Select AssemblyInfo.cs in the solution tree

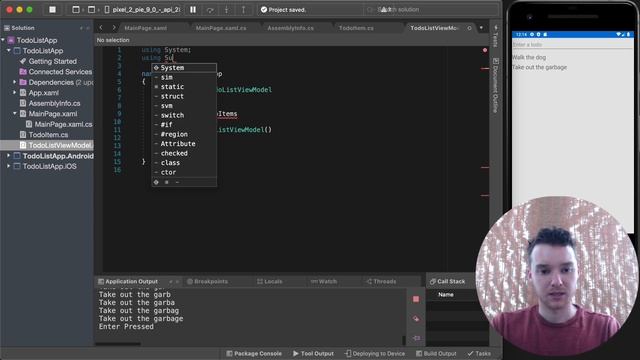tap(54, 103)
